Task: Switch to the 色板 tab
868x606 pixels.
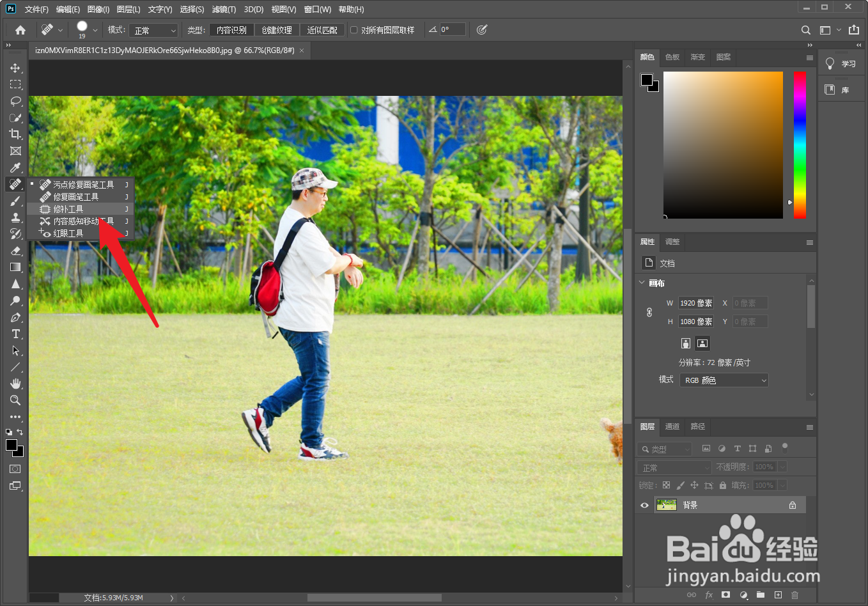Action: click(x=672, y=57)
